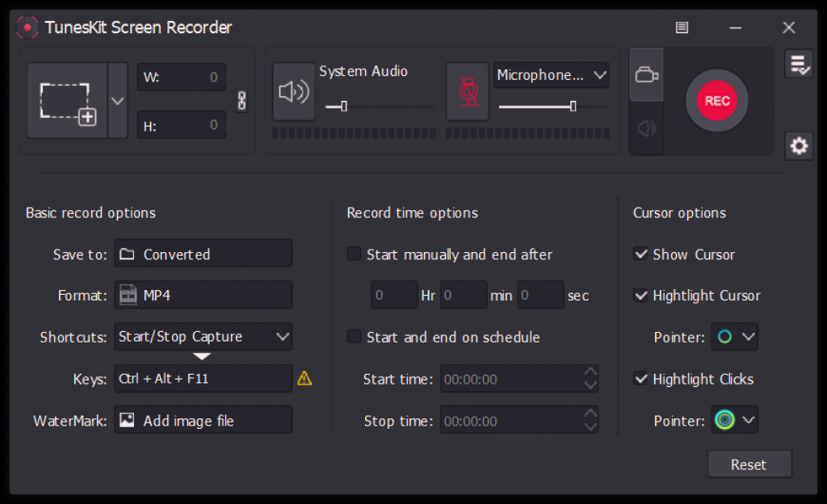
Task: Click the Start time field
Action: pyautogui.click(x=519, y=379)
